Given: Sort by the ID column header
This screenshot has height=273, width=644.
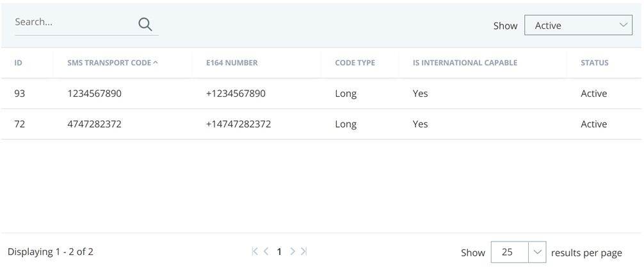Looking at the screenshot, I should 18,63.
